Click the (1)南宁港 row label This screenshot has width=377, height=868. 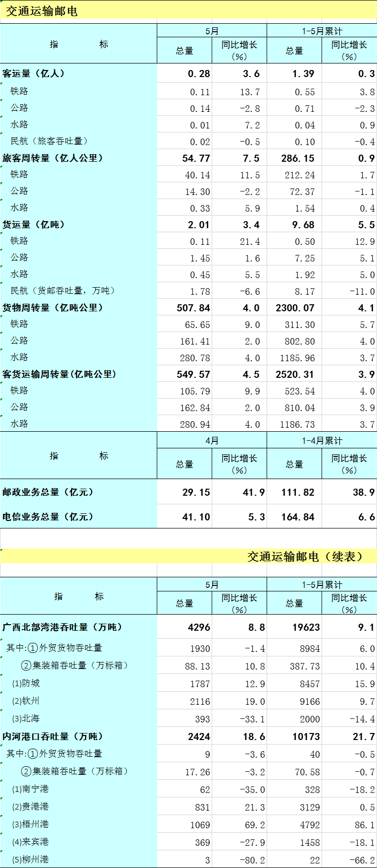click(x=30, y=789)
